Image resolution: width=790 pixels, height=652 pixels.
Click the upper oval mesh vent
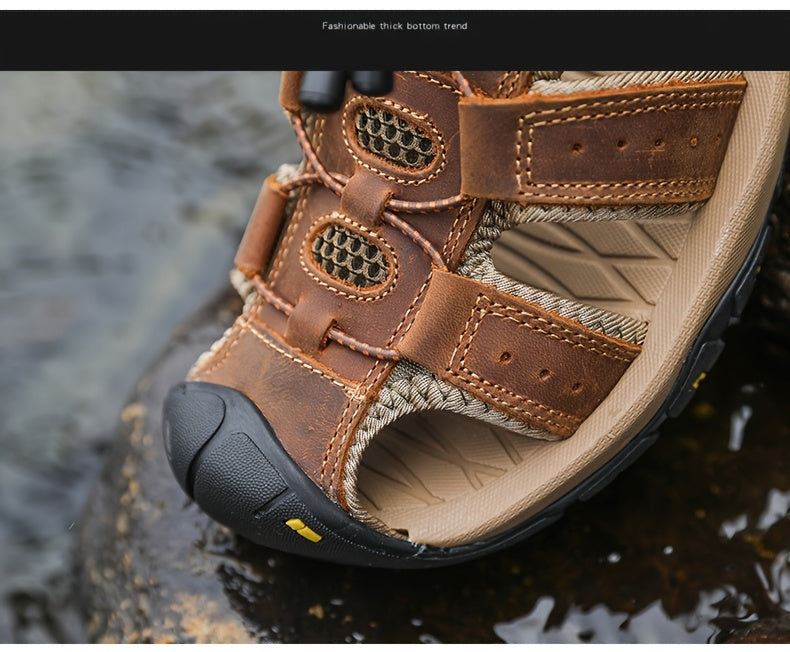point(395,136)
